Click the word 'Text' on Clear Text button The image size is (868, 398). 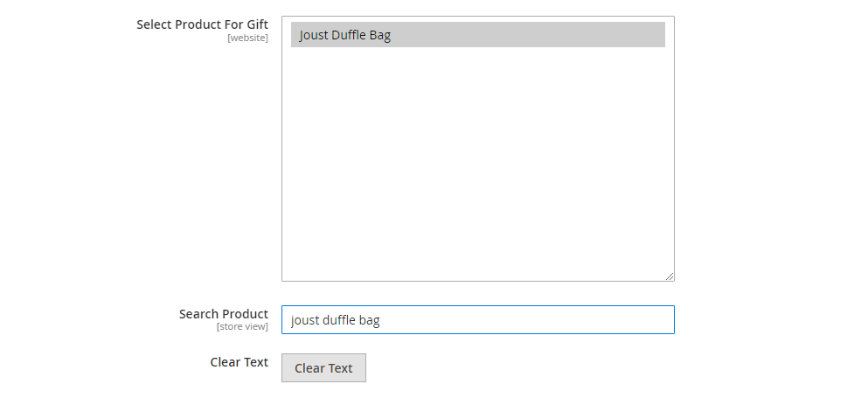click(x=341, y=368)
